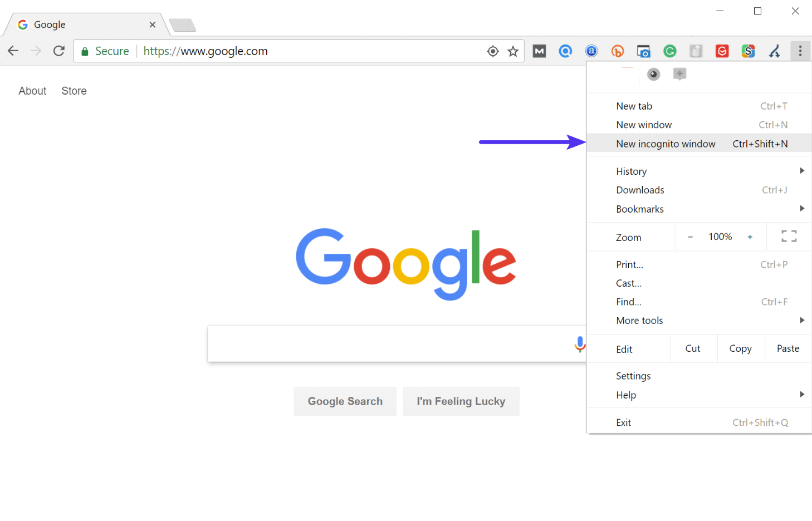Open the blue letter-a Alexa extension
Screen dimensions: 812x521
tap(591, 51)
